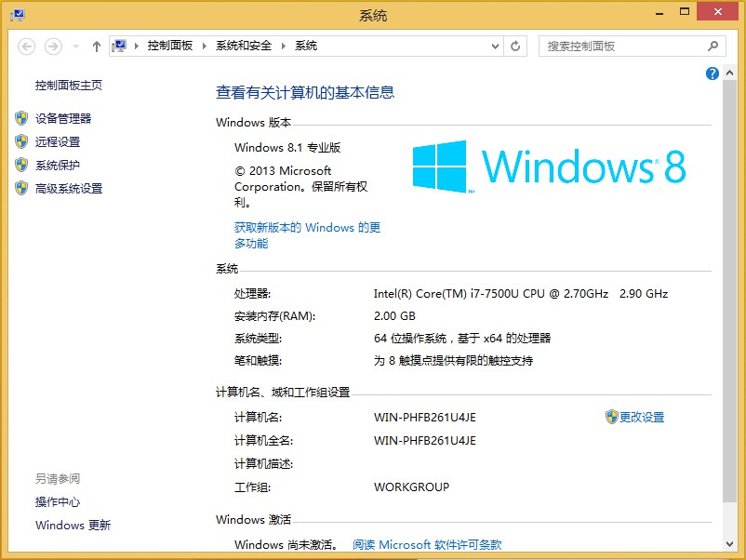
Task: Click the WORKGROUP value
Action: pos(411,487)
